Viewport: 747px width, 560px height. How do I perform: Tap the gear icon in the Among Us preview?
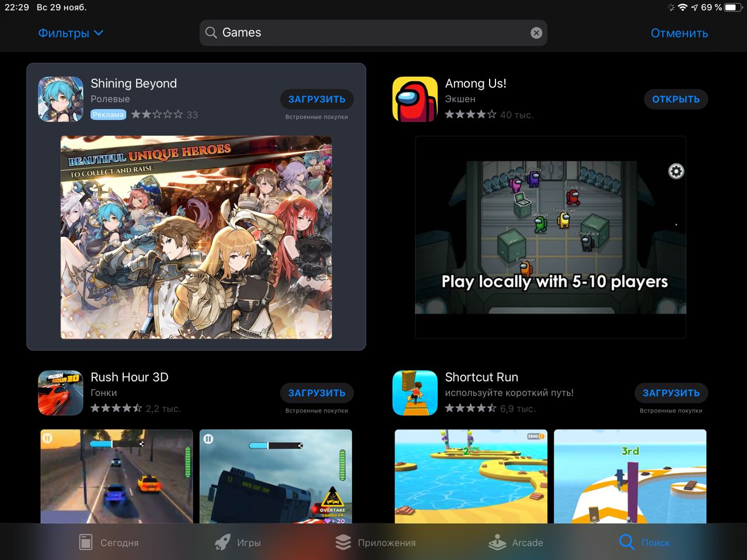tap(676, 171)
